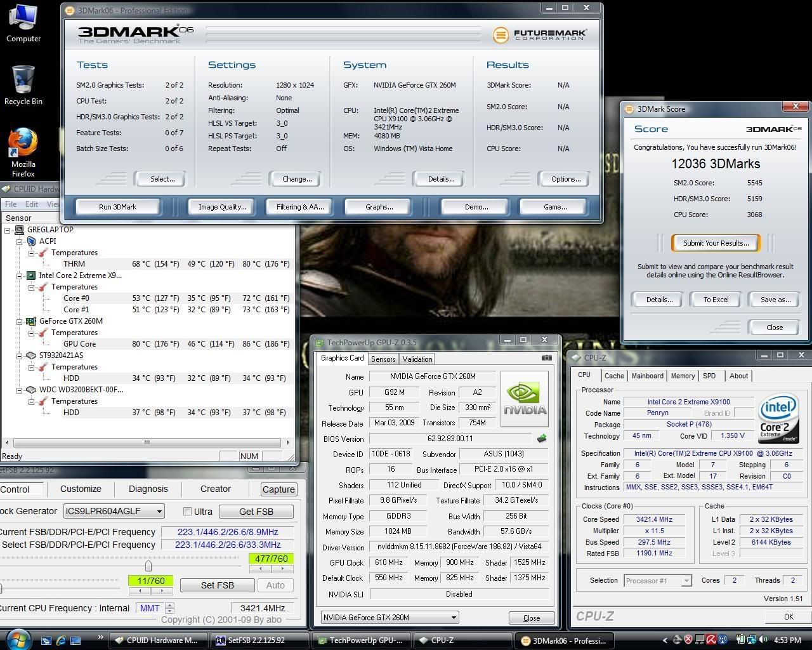Click the Futuremark Corporation logo
Screen dimensions: 812x650
pyautogui.click(x=540, y=34)
